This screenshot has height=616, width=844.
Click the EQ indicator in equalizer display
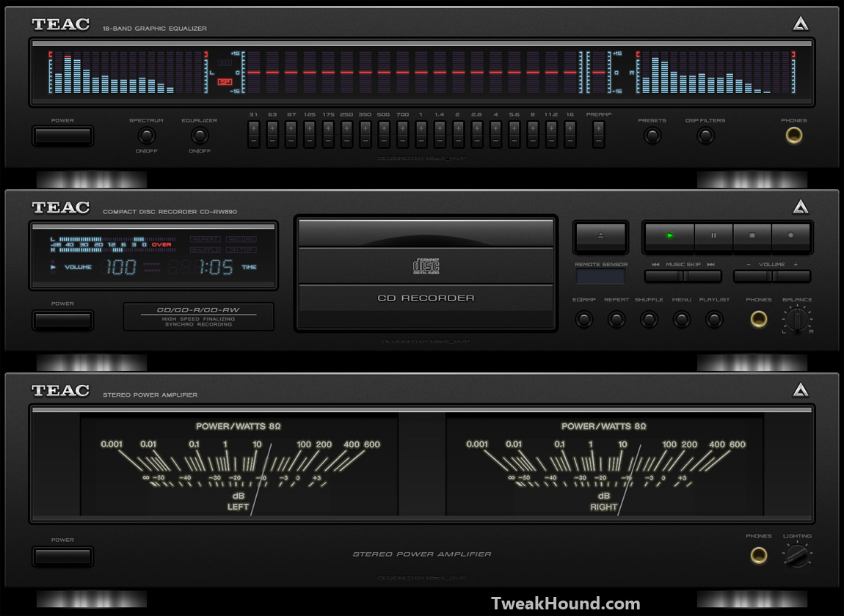(225, 63)
